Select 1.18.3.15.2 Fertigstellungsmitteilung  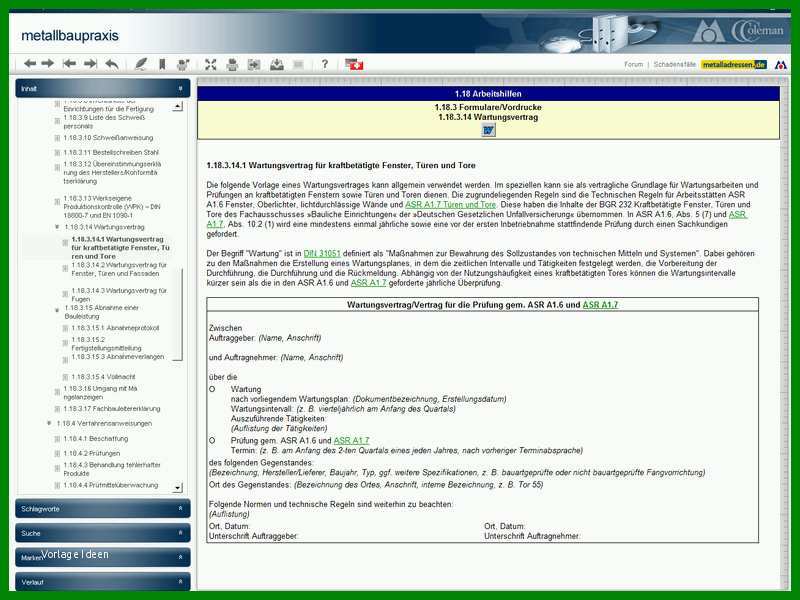tap(106, 343)
